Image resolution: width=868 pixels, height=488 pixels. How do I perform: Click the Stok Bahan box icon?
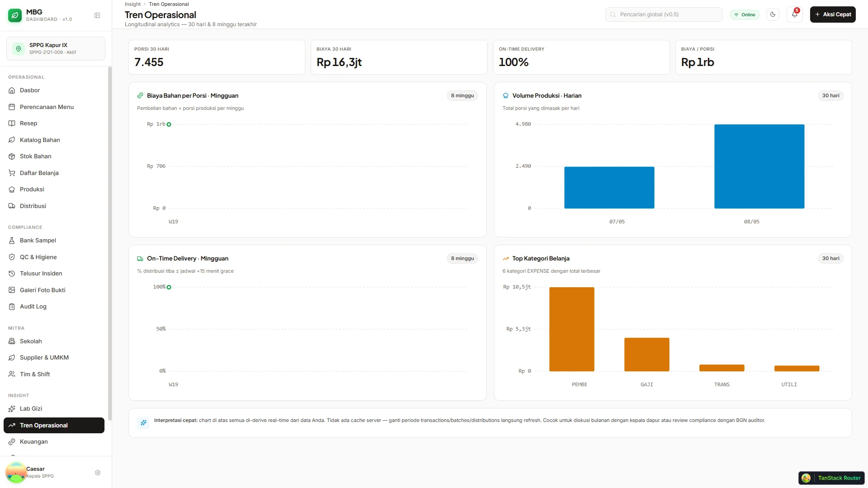pyautogui.click(x=12, y=156)
